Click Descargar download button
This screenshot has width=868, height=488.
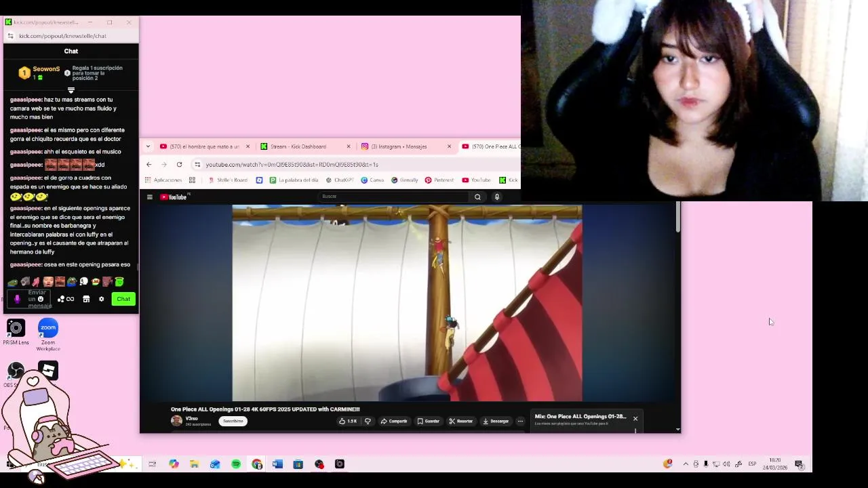tap(496, 422)
